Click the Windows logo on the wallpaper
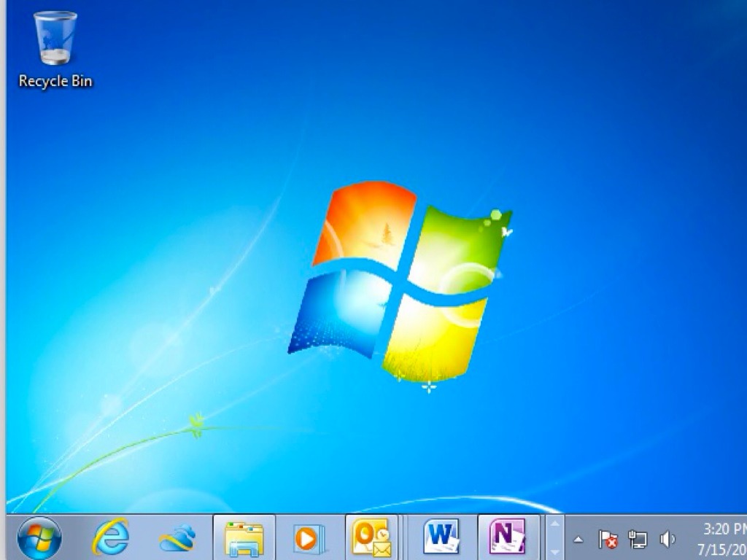 [x=400, y=281]
